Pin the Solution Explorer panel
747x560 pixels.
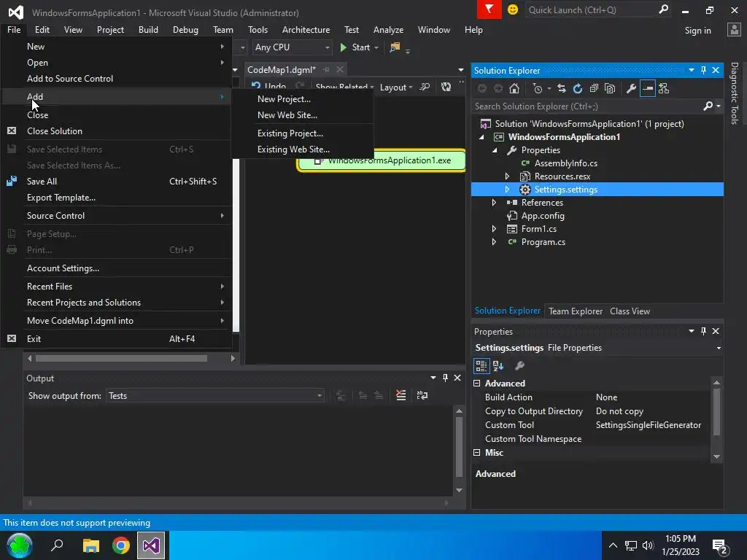coord(704,71)
